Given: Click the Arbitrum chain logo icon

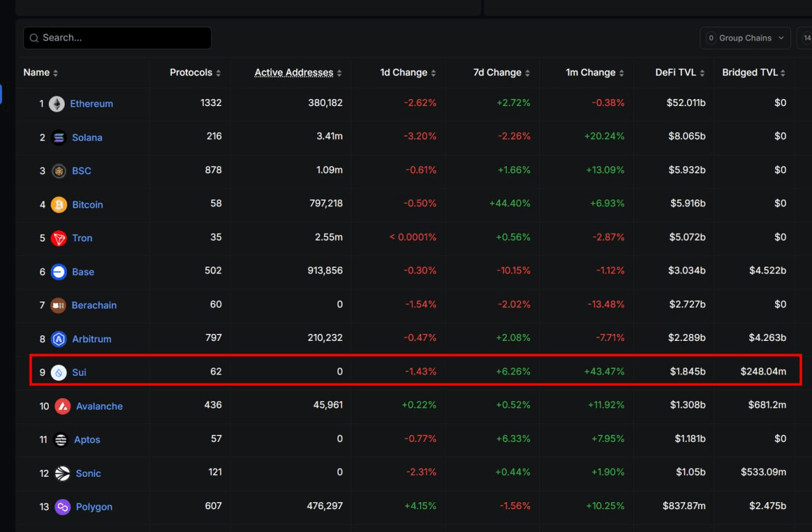Looking at the screenshot, I should coord(59,340).
